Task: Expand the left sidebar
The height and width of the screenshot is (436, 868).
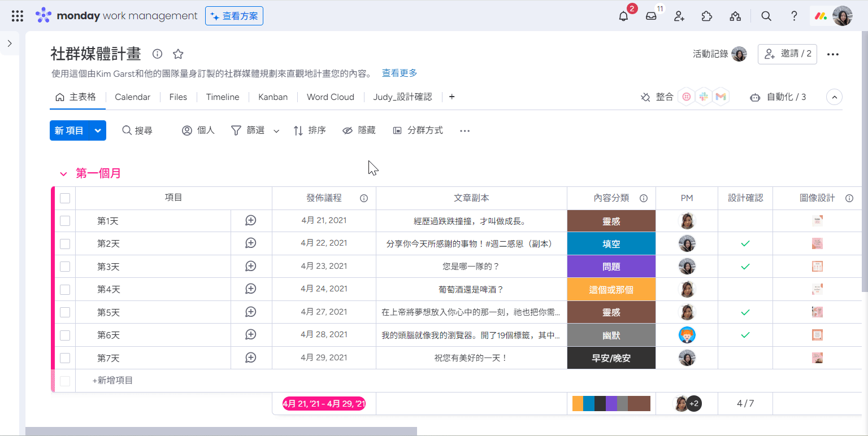Action: [10, 43]
